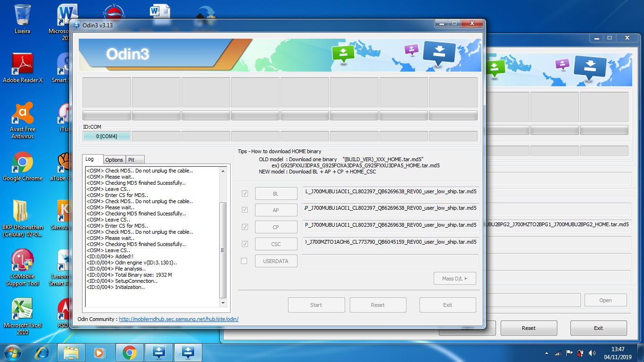Click the taskbar clock showing 13:47

(618, 353)
